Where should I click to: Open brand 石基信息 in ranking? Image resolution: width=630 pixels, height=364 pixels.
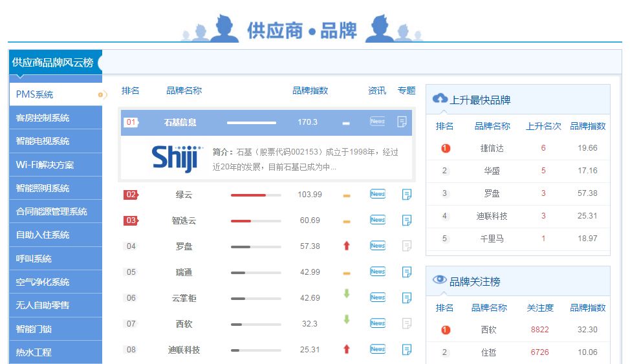tap(180, 122)
